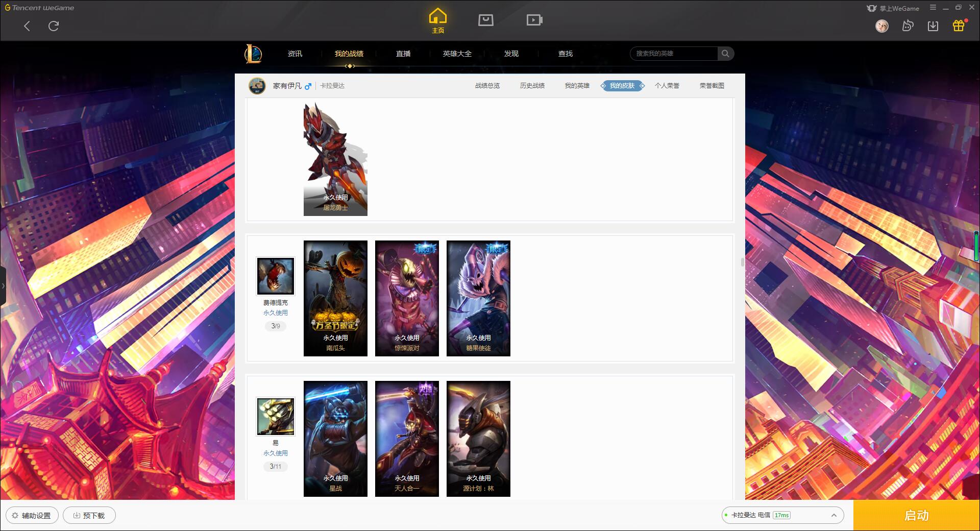This screenshot has height=531, width=980.
Task: Open the 天人合一 skin card
Action: [407, 439]
